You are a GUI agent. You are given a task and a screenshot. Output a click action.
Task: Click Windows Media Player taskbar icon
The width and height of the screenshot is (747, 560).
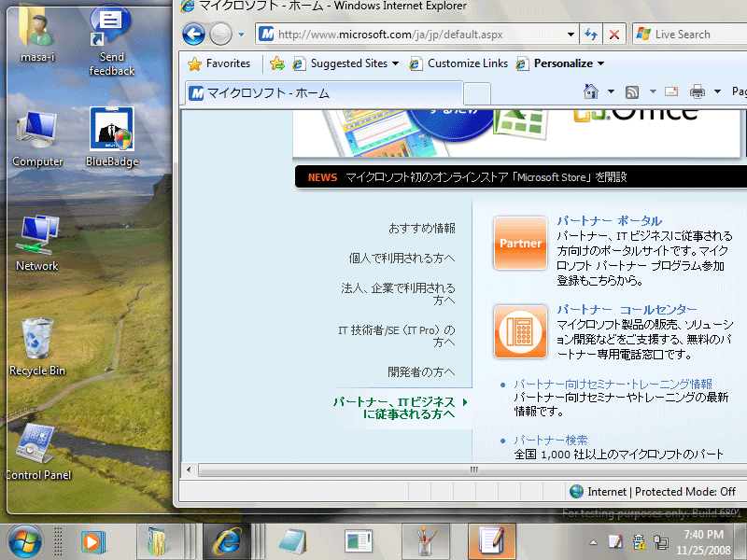pos(92,542)
